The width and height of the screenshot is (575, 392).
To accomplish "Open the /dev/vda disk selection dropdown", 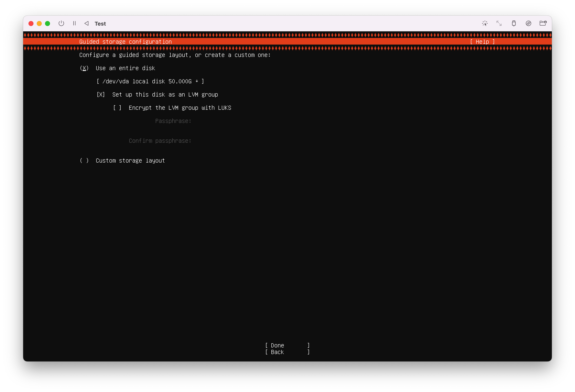I will (x=150, y=81).
